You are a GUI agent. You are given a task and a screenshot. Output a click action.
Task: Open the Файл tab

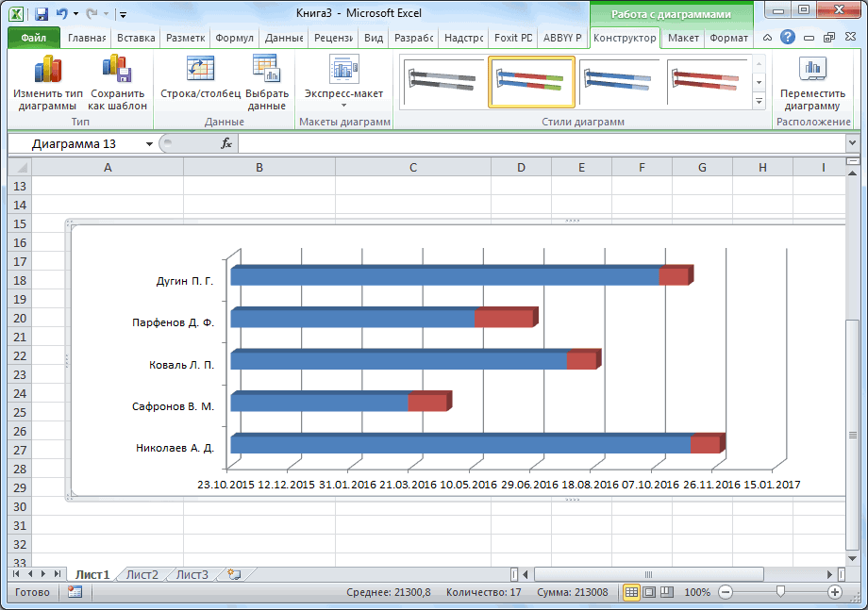(x=33, y=38)
